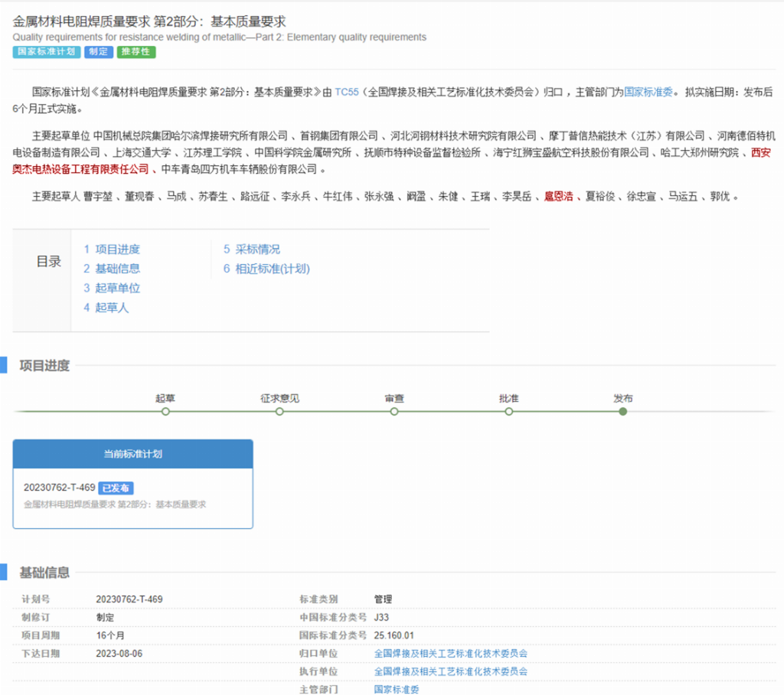Click the 起草 stage marker on timeline

click(165, 412)
